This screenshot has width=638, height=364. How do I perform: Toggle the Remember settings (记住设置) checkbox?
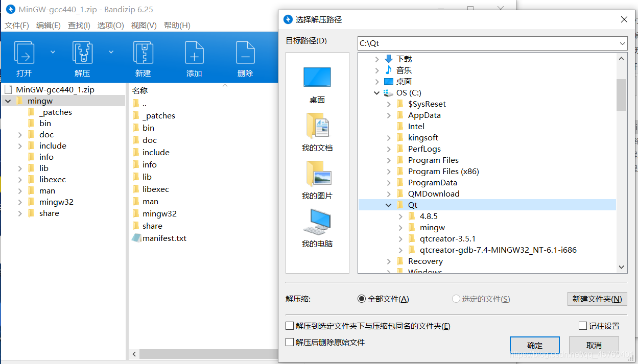point(583,326)
